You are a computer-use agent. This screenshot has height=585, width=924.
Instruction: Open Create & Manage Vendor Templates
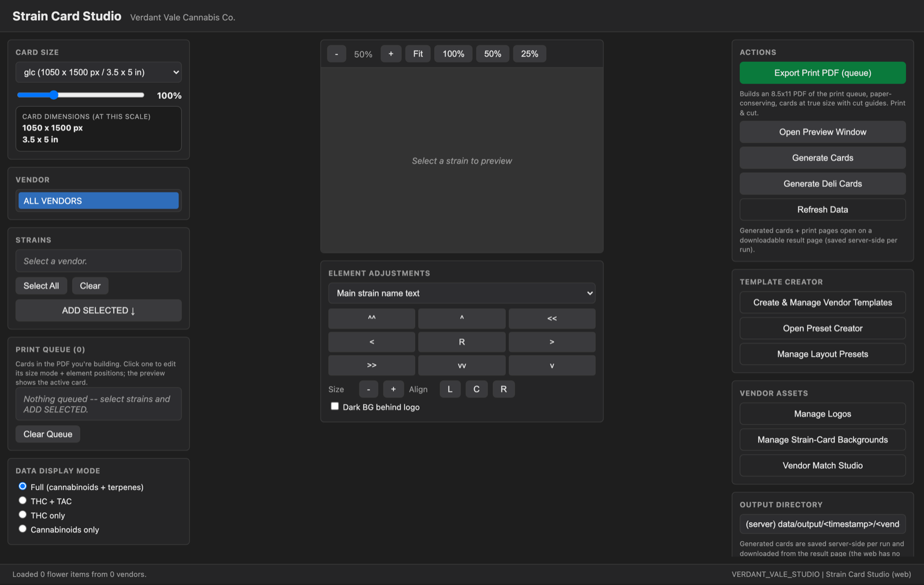823,303
